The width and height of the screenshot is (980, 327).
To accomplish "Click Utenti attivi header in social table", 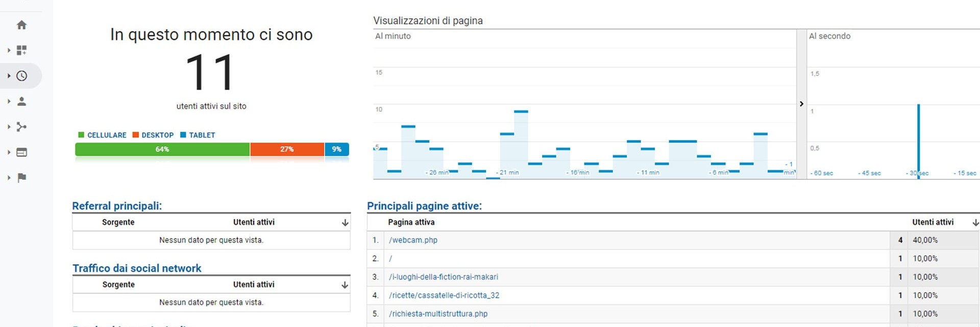I will [254, 285].
